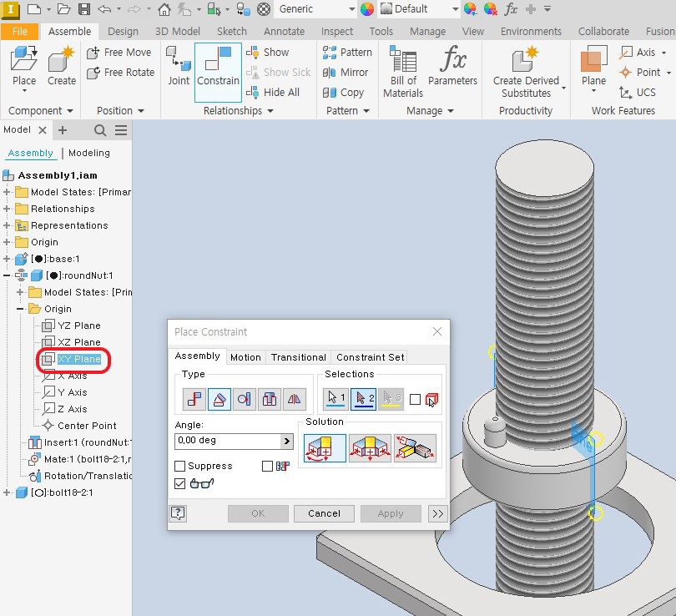
Task: Collapse the roundNut Origin folder
Action: click(x=20, y=309)
